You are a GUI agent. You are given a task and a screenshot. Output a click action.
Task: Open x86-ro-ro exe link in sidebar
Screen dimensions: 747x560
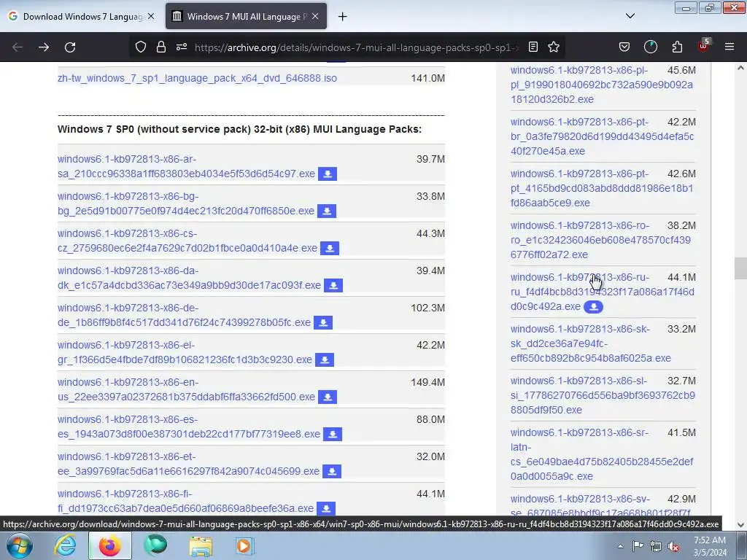pyautogui.click(x=600, y=240)
